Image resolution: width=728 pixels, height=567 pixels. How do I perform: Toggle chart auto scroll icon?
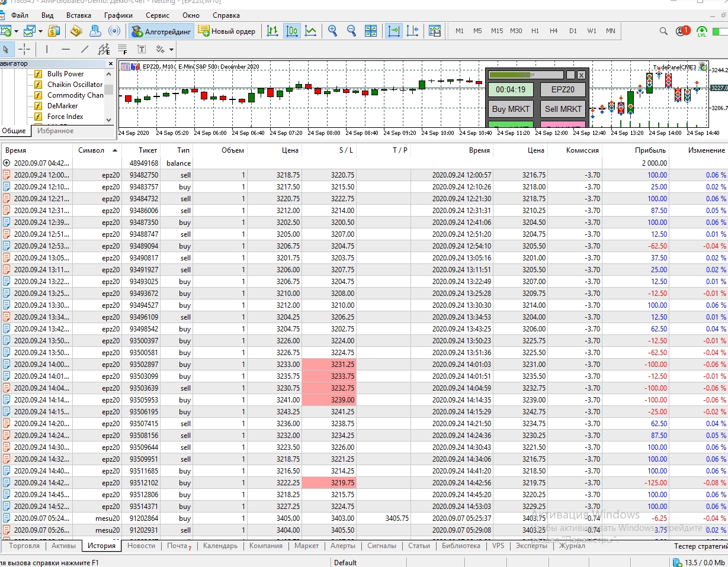394,31
